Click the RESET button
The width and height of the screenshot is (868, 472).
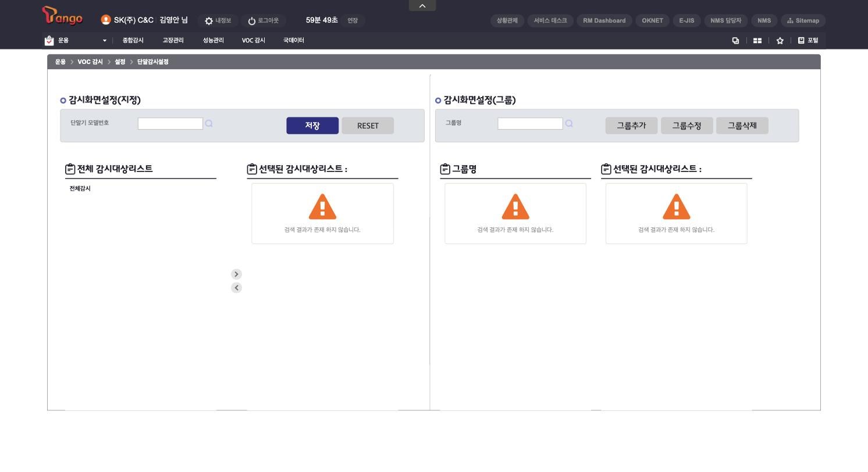tap(368, 126)
